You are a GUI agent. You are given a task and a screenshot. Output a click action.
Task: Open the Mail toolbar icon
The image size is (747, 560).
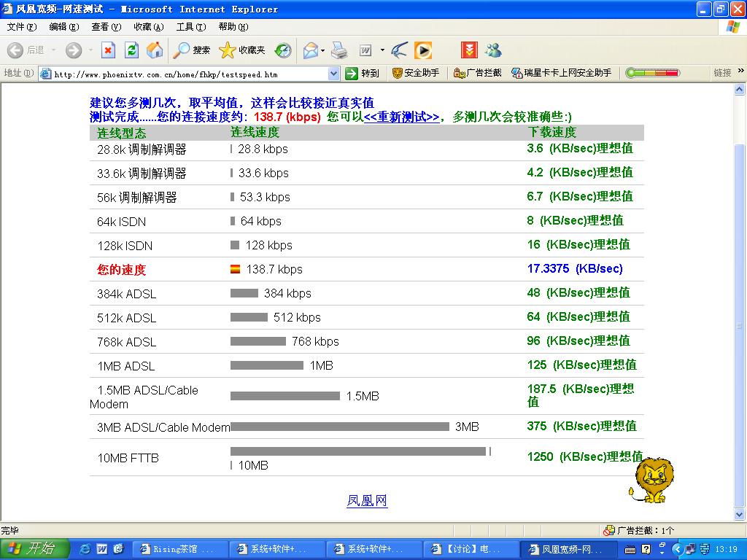click(x=310, y=50)
